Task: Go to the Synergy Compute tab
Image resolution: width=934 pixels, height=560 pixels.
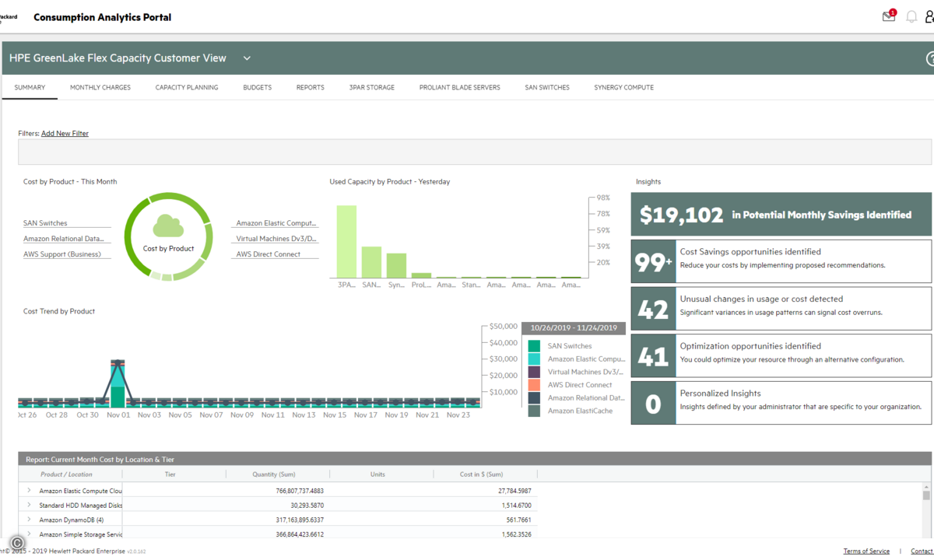Action: (624, 88)
